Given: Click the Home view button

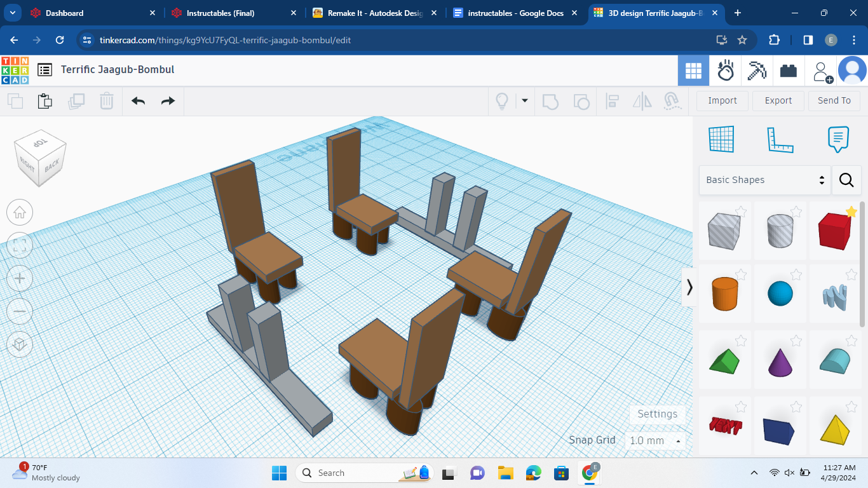Looking at the screenshot, I should (20, 212).
